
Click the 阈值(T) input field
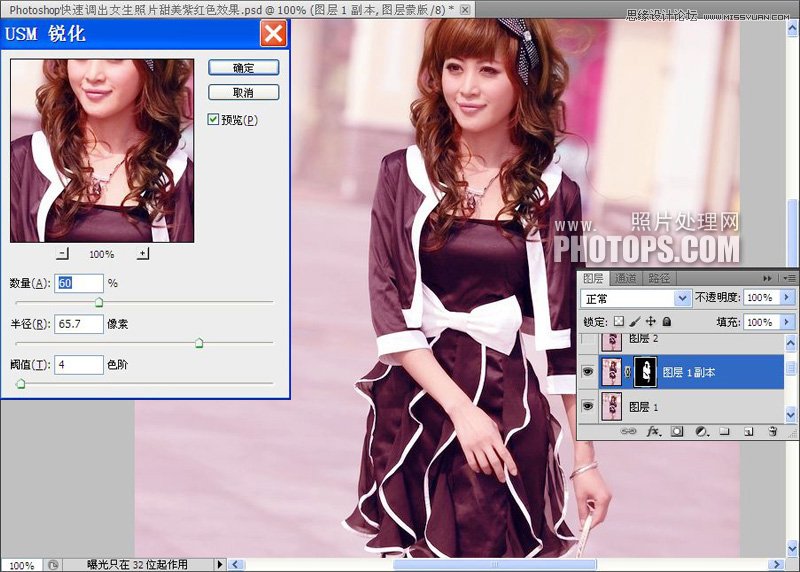tap(79, 365)
